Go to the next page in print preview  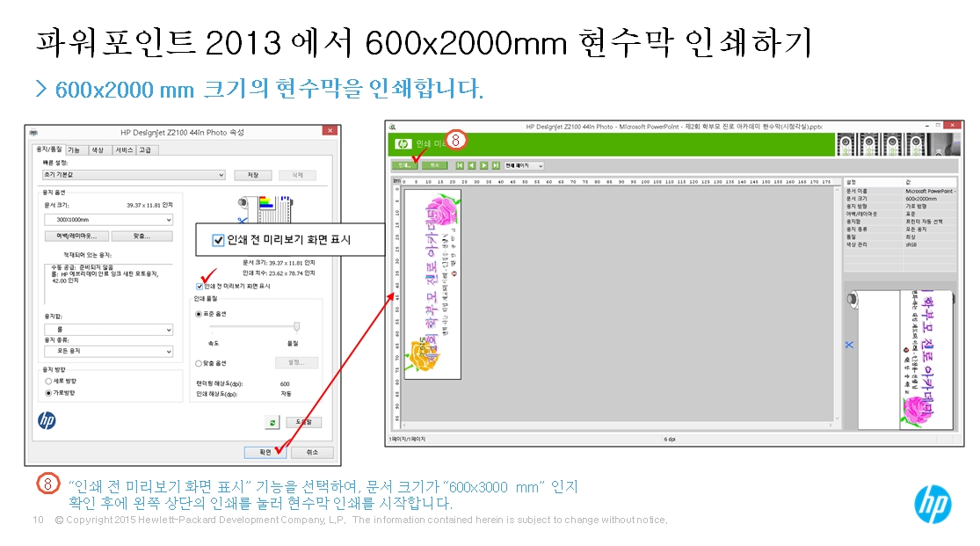tap(483, 166)
